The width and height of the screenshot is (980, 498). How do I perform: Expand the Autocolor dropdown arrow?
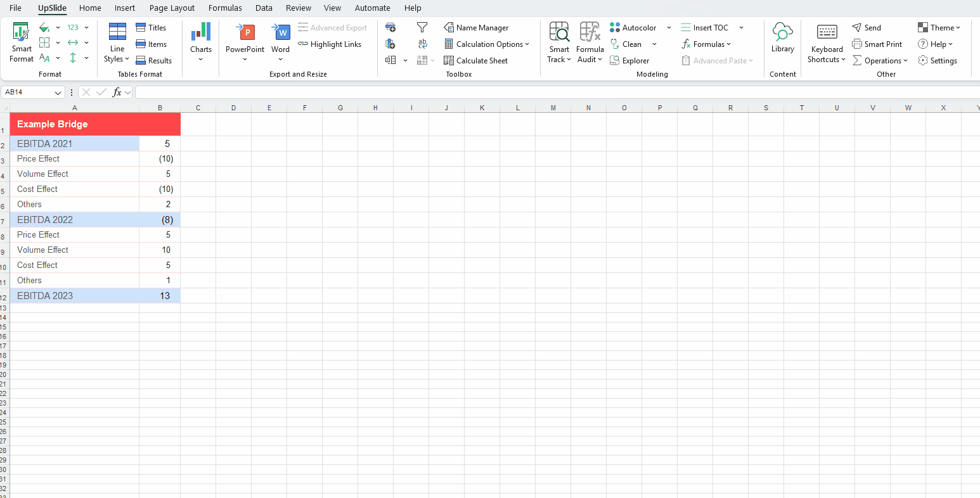[669, 28]
